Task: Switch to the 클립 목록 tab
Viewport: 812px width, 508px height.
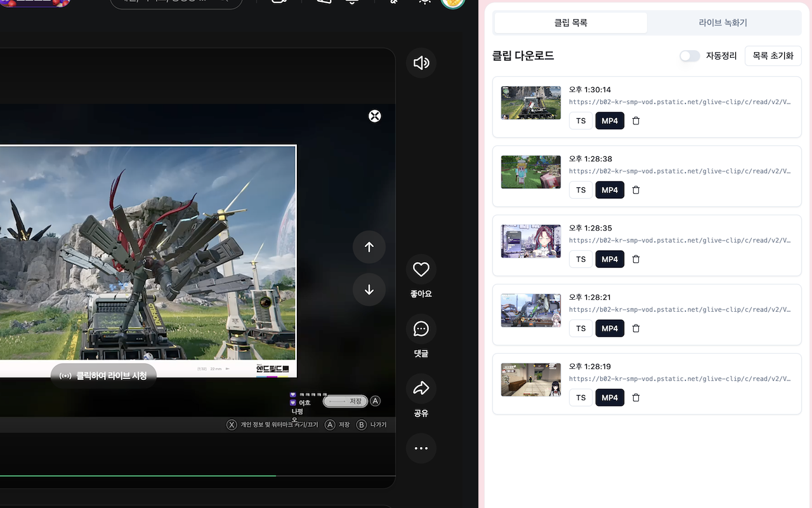Action: point(571,23)
